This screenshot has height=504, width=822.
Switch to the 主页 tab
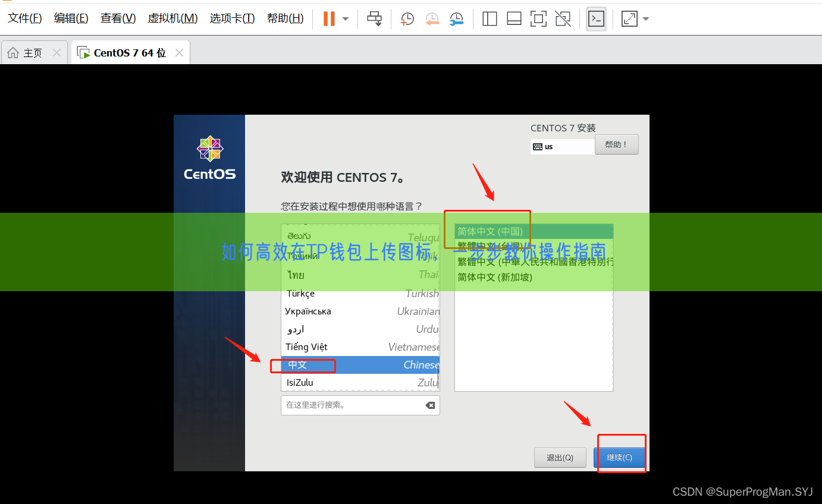point(34,52)
